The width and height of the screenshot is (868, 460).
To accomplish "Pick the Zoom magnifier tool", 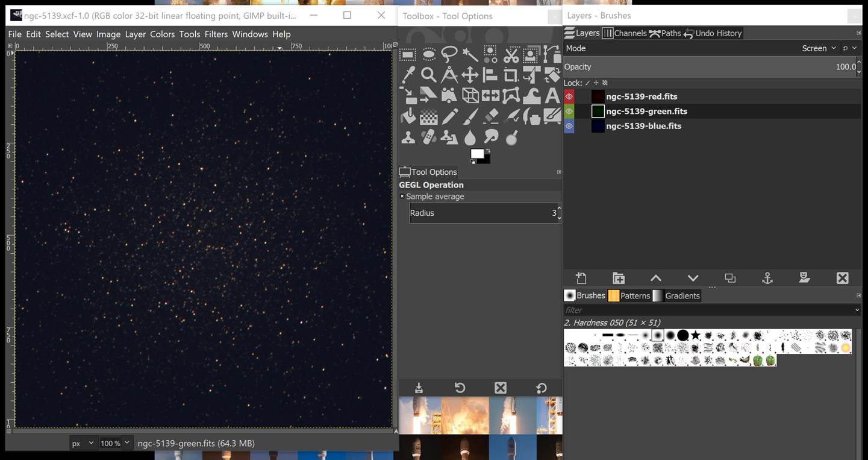I will (428, 75).
